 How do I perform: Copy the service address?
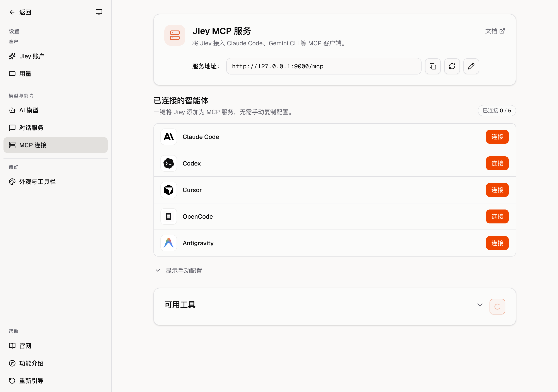(433, 66)
